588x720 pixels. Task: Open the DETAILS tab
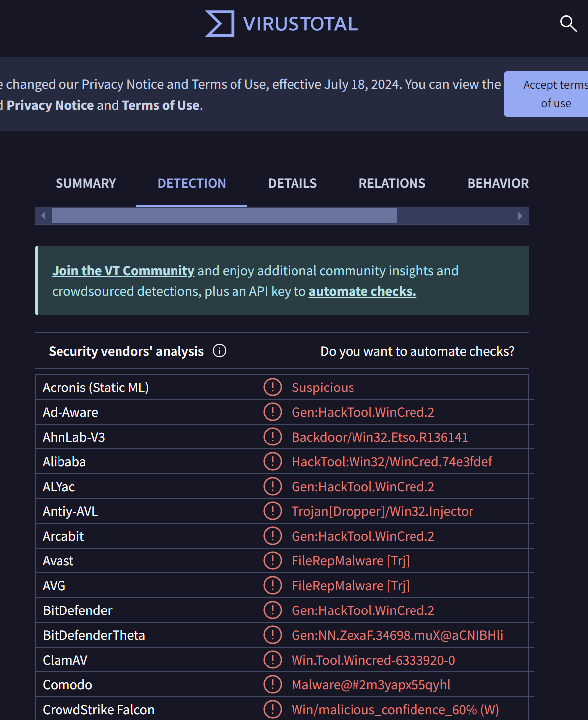tap(293, 183)
